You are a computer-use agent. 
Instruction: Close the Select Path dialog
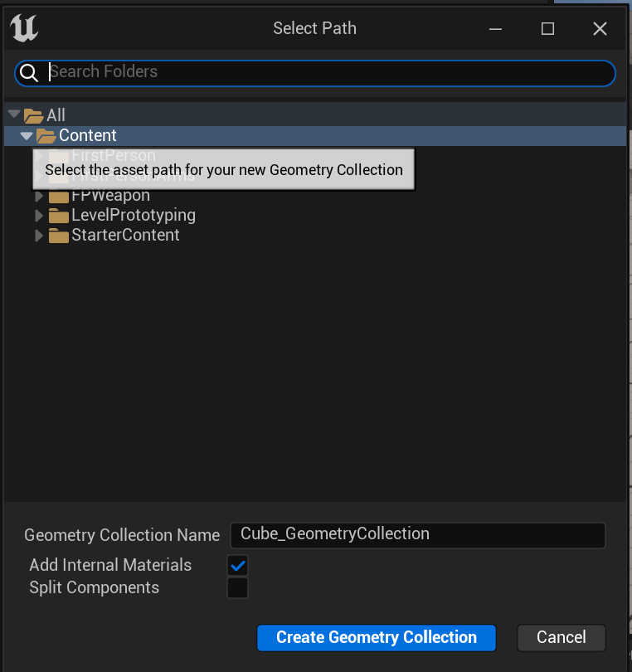pos(600,29)
